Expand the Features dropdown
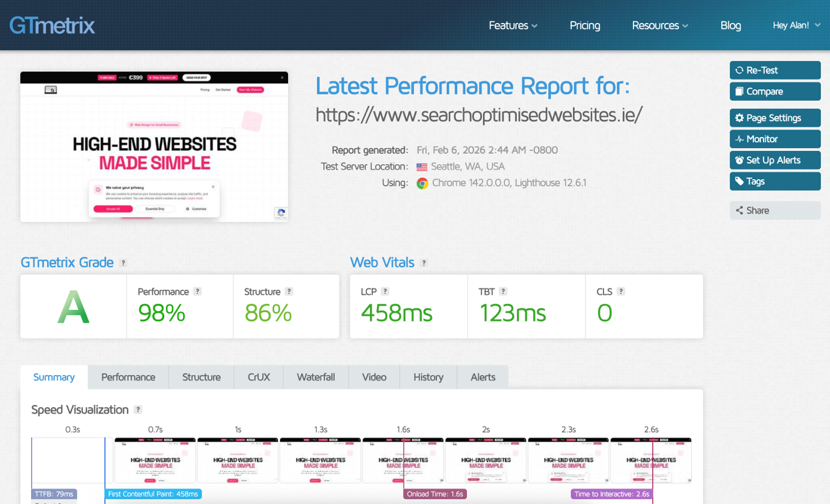This screenshot has height=504, width=830. coord(512,25)
